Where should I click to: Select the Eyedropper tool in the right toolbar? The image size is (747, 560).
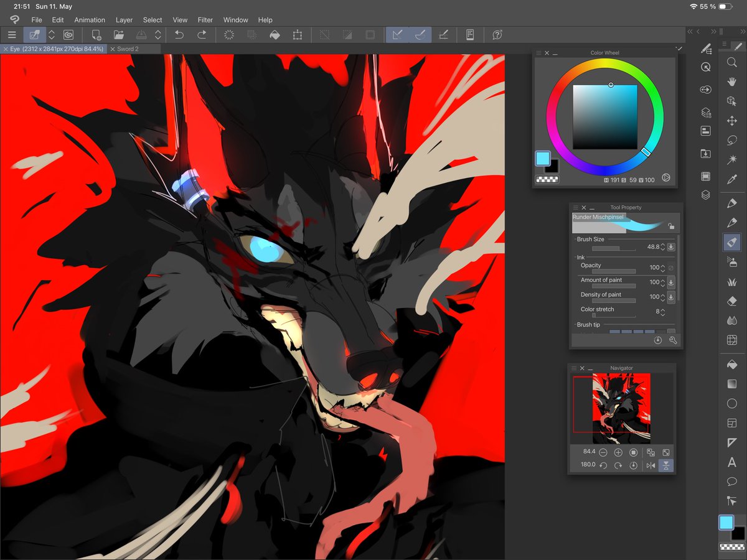click(x=731, y=179)
